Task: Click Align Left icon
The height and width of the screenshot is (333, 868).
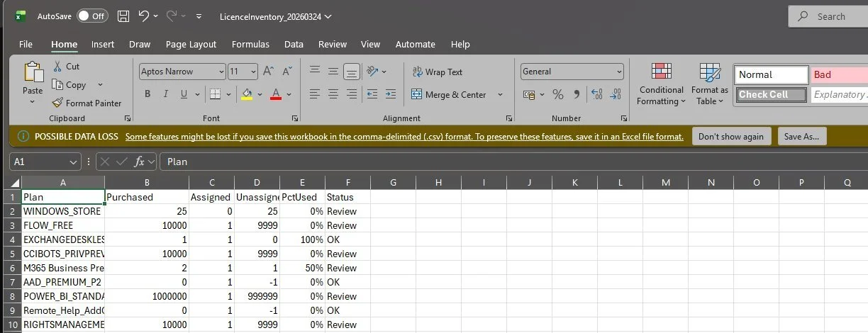Action: coord(315,94)
